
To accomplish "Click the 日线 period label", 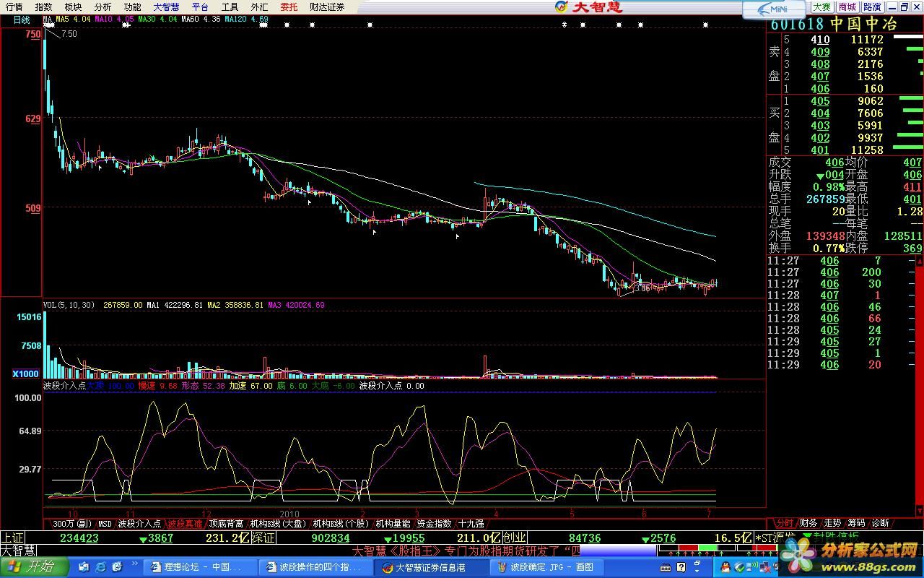I will point(22,20).
